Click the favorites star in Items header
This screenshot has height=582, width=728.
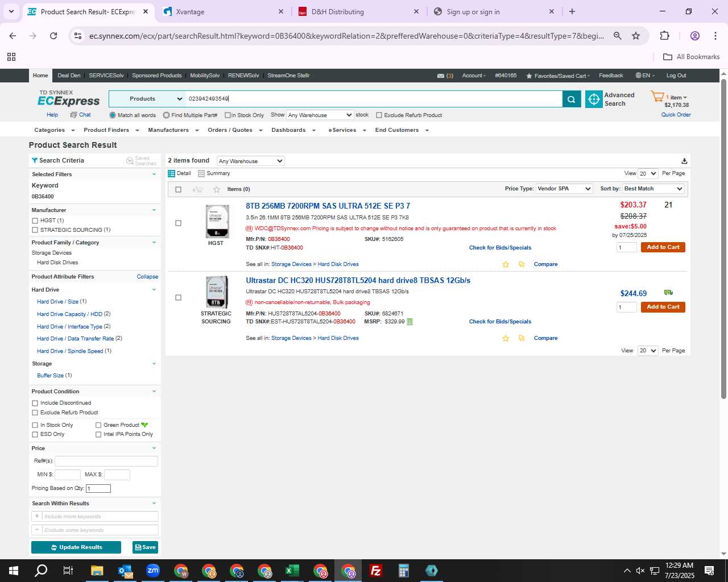216,189
